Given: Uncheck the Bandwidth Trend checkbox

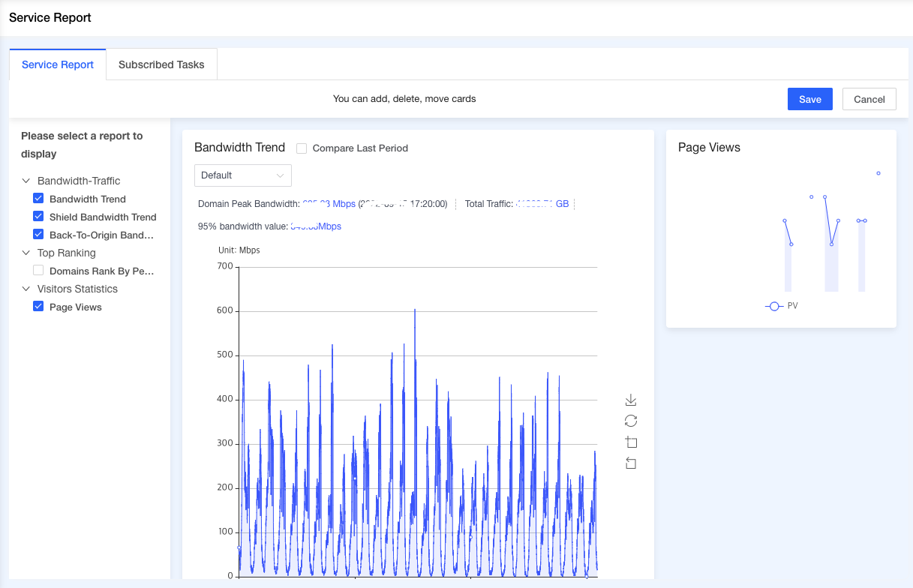Looking at the screenshot, I should pyautogui.click(x=38, y=199).
